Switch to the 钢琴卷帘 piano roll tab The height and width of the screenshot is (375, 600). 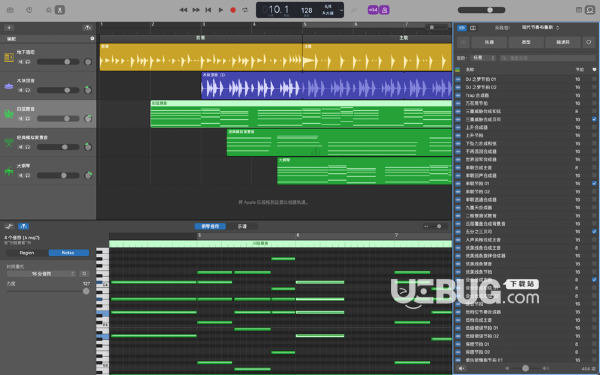(210, 227)
